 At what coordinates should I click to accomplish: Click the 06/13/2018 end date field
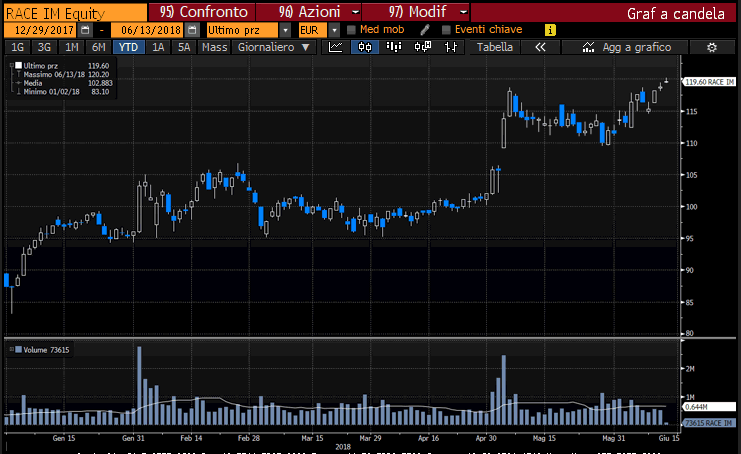coord(147,30)
